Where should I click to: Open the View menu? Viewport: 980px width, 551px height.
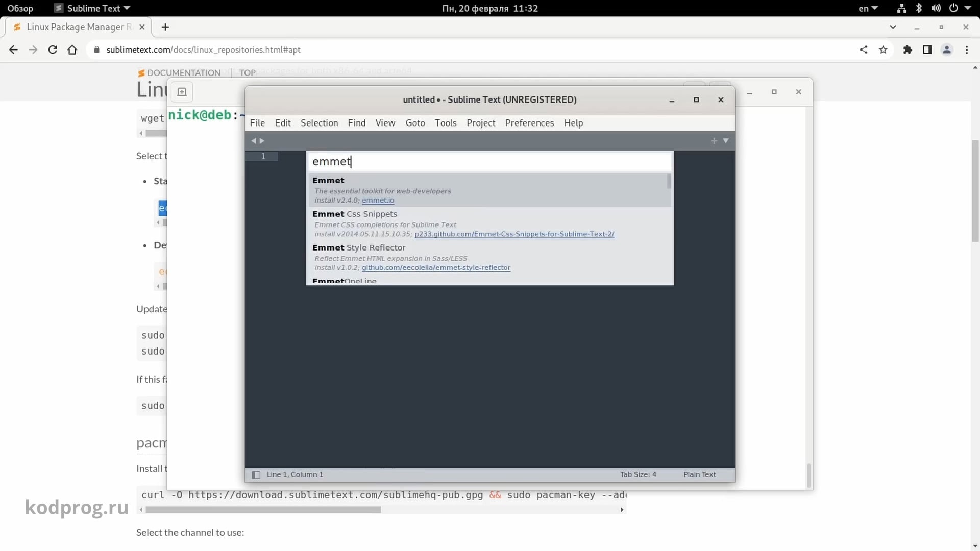(385, 123)
